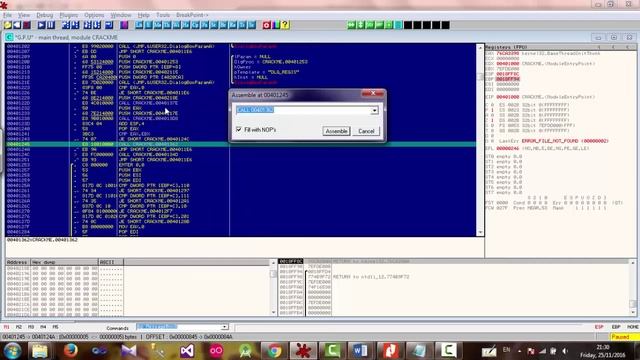Click the EBP button in bottom bar
Viewport: 640px width, 360px height.
[616, 327]
